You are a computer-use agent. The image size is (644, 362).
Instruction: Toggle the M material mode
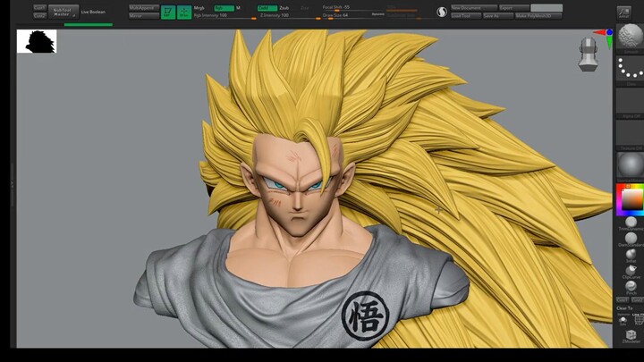238,8
